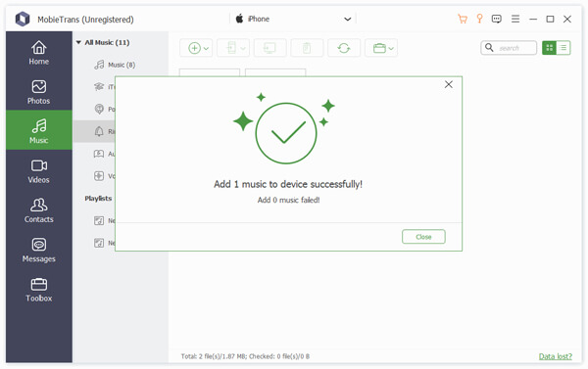Open the iPhone device dropdown
This screenshot has width=588, height=369.
point(292,19)
